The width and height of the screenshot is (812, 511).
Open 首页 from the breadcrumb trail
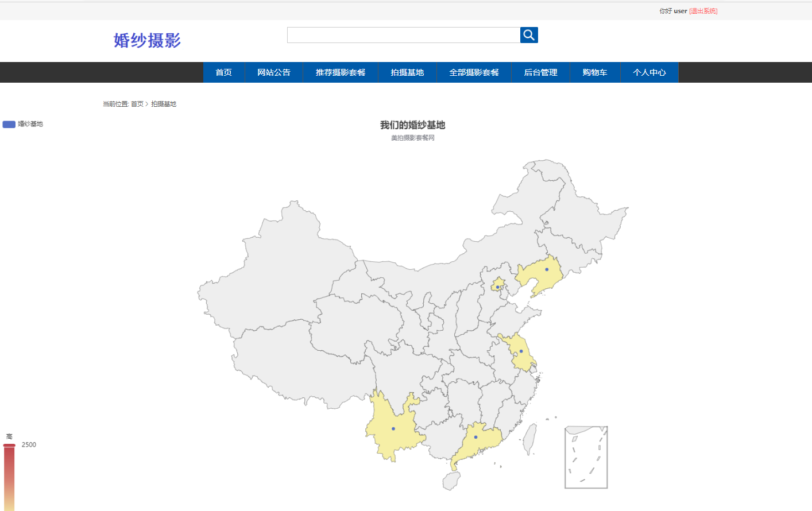point(138,104)
